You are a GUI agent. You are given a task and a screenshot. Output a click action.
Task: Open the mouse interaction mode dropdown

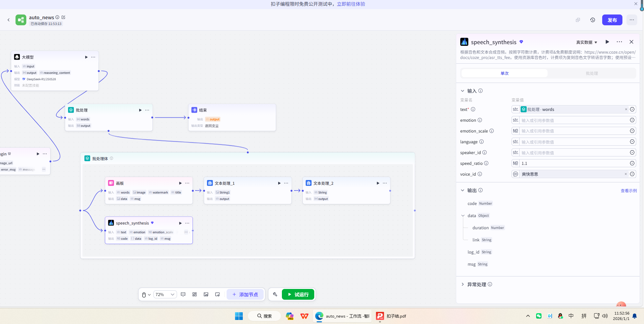[x=146, y=295]
